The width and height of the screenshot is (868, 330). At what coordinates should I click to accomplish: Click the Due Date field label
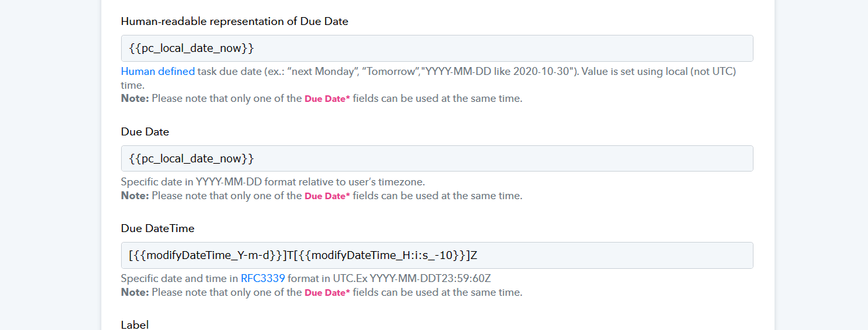[145, 131]
